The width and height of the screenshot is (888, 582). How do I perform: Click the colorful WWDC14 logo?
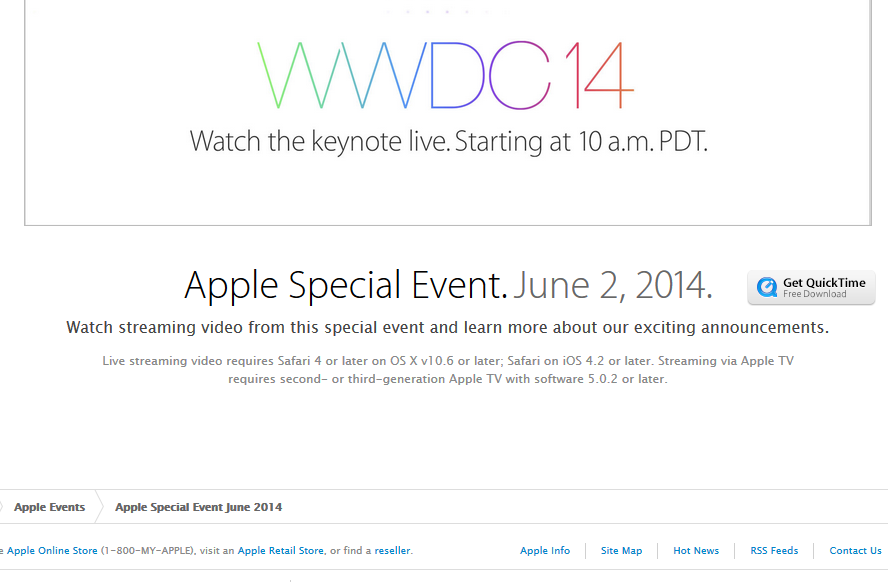(445, 75)
